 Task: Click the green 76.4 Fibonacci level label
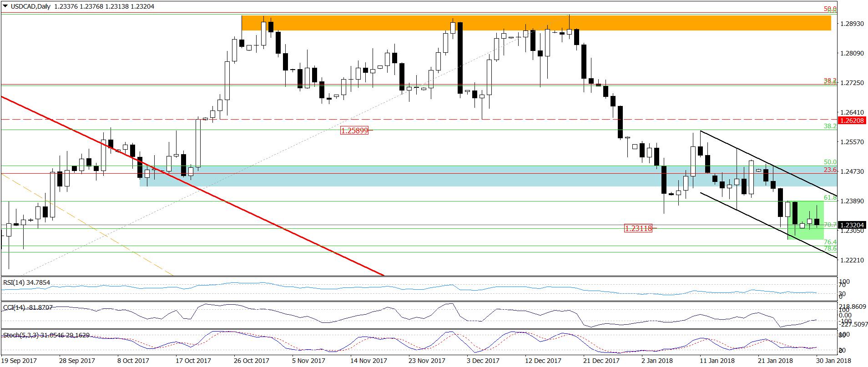tap(830, 242)
